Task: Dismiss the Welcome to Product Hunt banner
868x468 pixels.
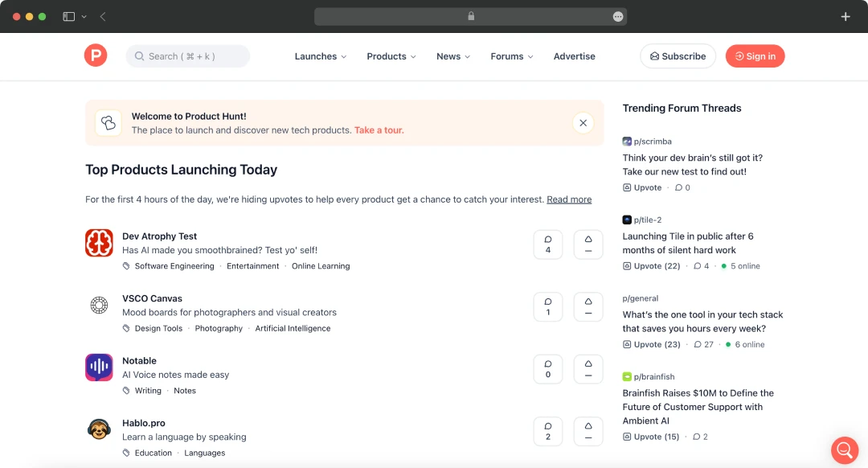Action: [583, 123]
